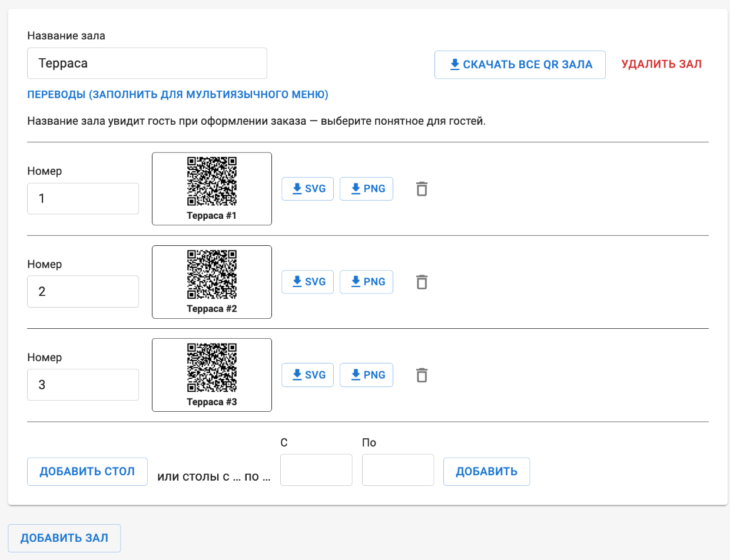The width and height of the screenshot is (730, 560).
Task: Focus the С range start field
Action: click(316, 469)
